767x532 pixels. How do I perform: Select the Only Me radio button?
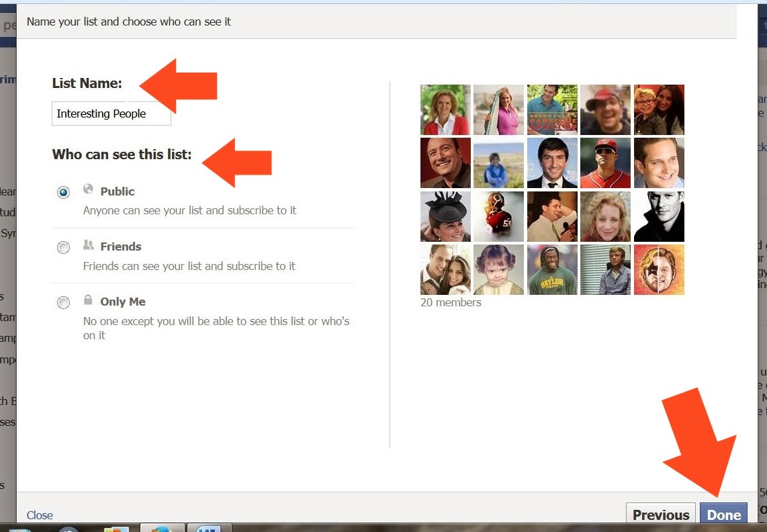tap(63, 302)
